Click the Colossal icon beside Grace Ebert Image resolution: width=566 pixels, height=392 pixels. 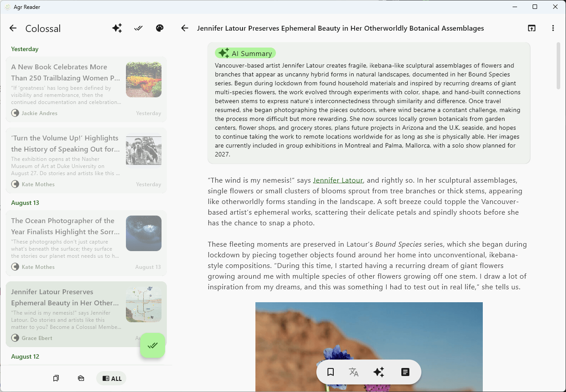point(15,338)
